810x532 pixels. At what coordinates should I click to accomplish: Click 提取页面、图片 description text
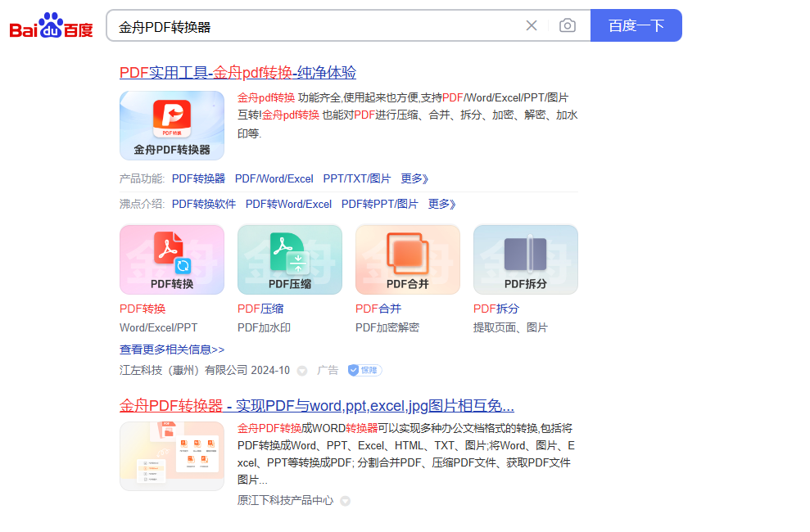(510, 327)
